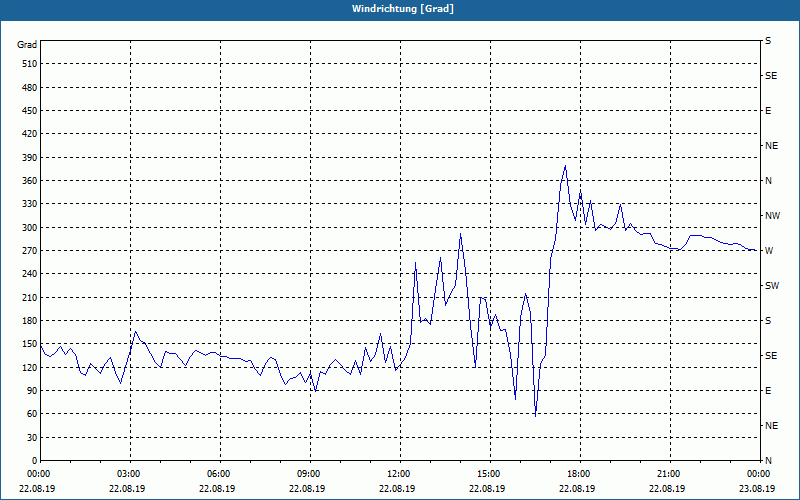Pick the 18:00 time axis label

click(578, 474)
